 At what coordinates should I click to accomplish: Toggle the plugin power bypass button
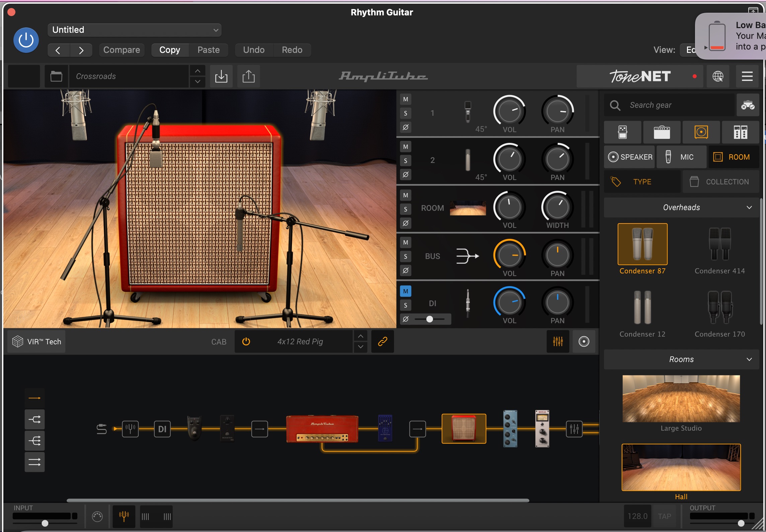pyautogui.click(x=26, y=40)
